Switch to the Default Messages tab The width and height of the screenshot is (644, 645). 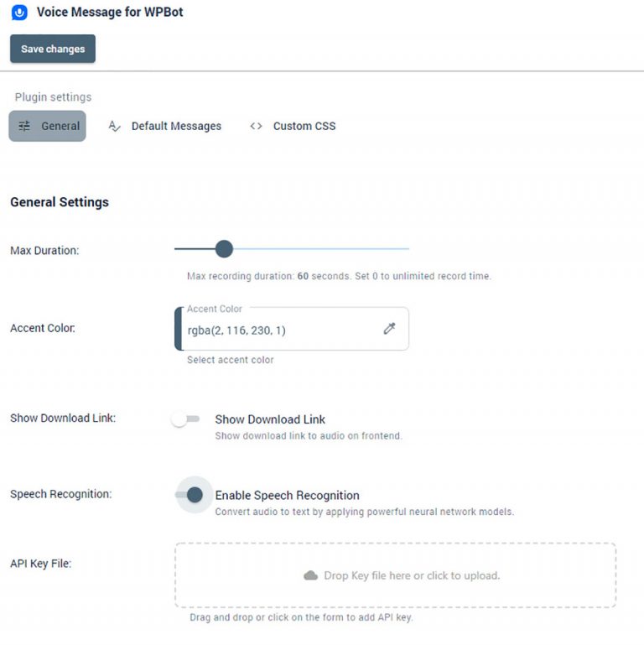point(164,126)
